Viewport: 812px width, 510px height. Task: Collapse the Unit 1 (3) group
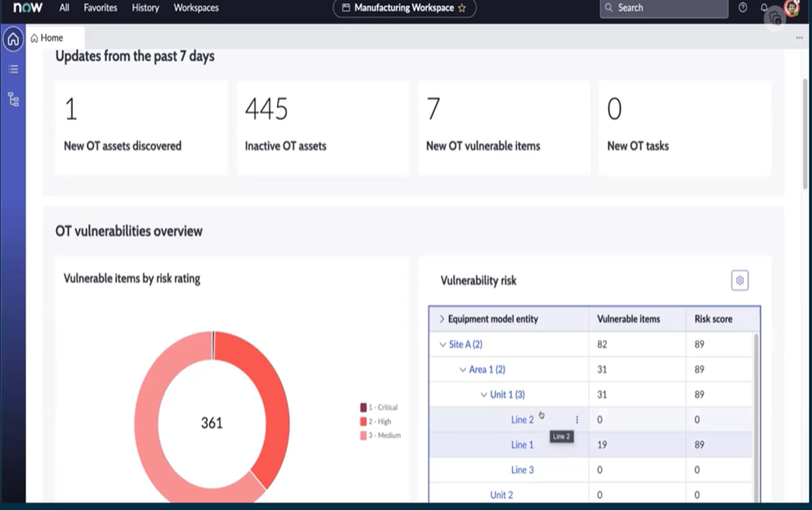click(x=484, y=394)
